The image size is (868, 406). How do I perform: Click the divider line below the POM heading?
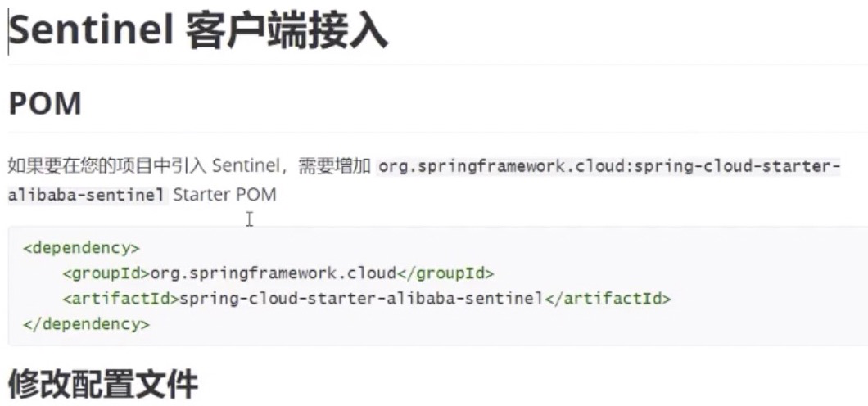point(438,133)
